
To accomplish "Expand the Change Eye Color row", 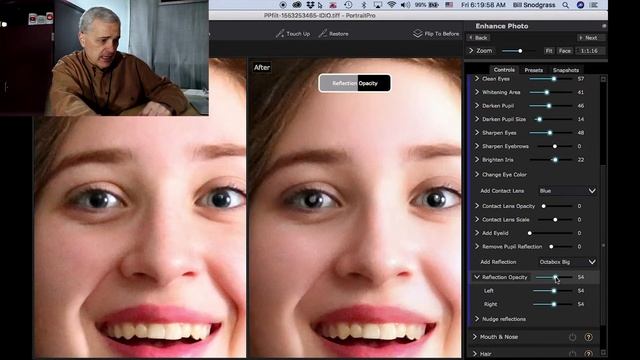I will click(476, 174).
